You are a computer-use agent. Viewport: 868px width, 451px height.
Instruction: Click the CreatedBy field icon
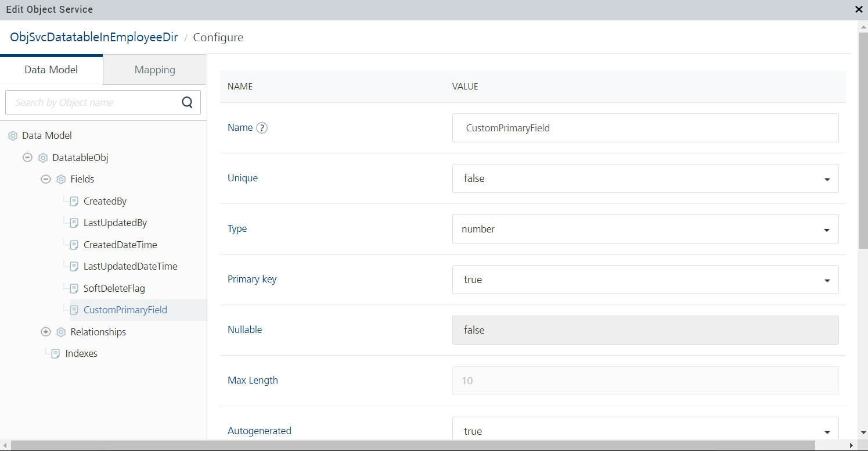tap(74, 202)
